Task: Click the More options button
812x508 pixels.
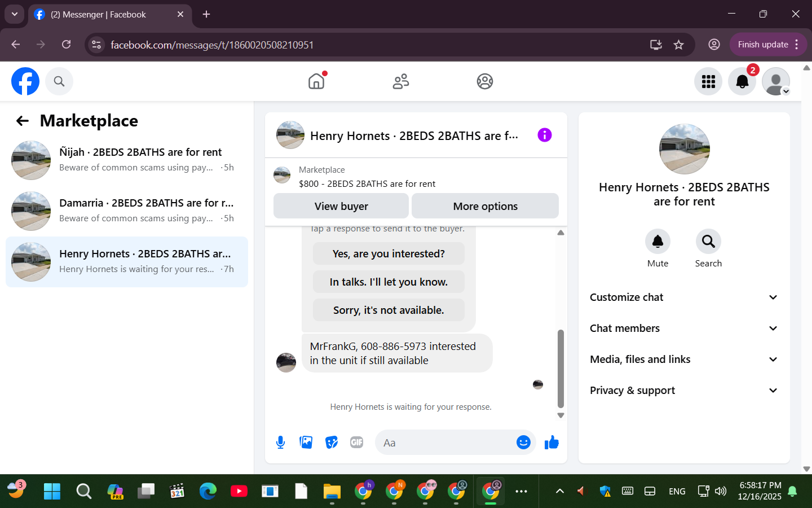Action: 486,206
